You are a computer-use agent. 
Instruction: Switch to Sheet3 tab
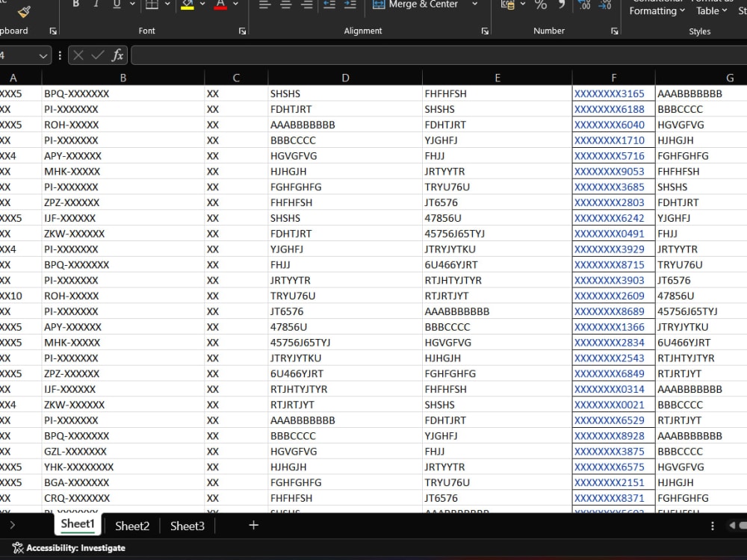click(187, 526)
